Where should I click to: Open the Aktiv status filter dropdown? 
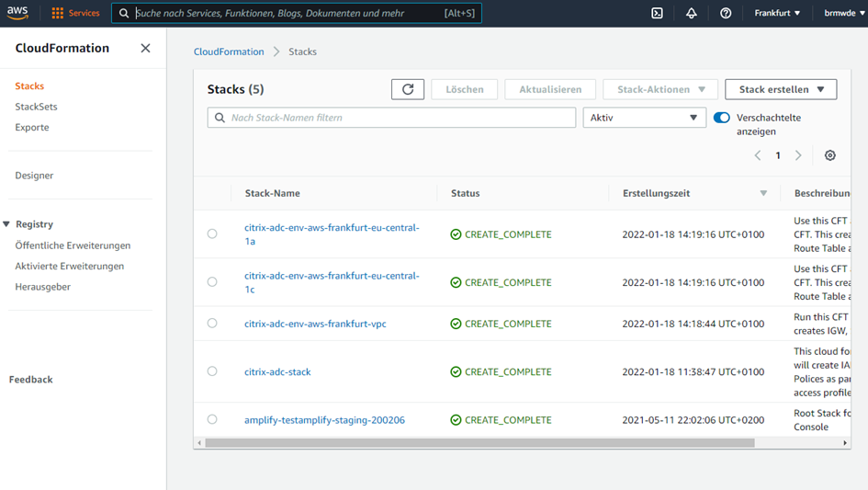[645, 118]
